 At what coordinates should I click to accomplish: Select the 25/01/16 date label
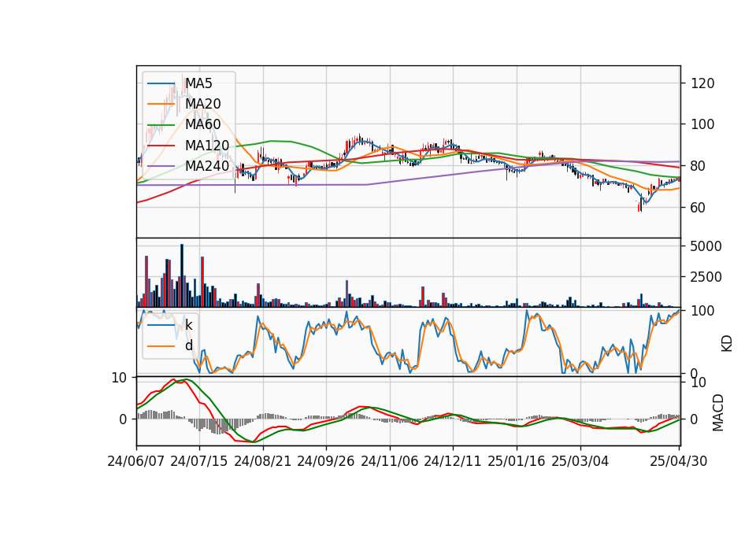point(517,461)
